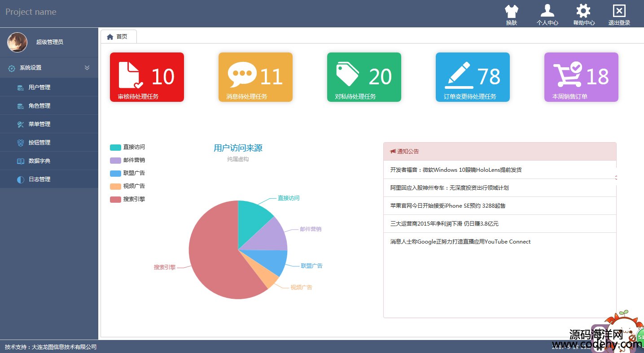This screenshot has width=644, height=353.
Task: Open 本周销售订单 card label
Action: point(570,96)
